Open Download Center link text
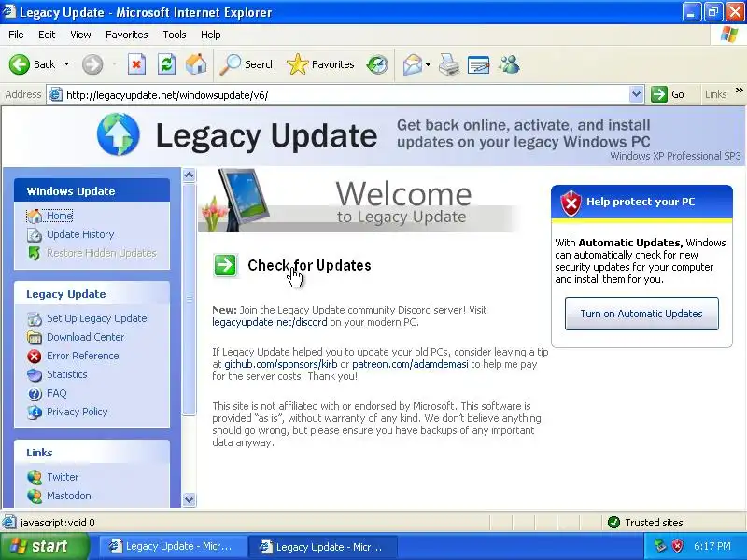The image size is (747, 560). pos(85,337)
